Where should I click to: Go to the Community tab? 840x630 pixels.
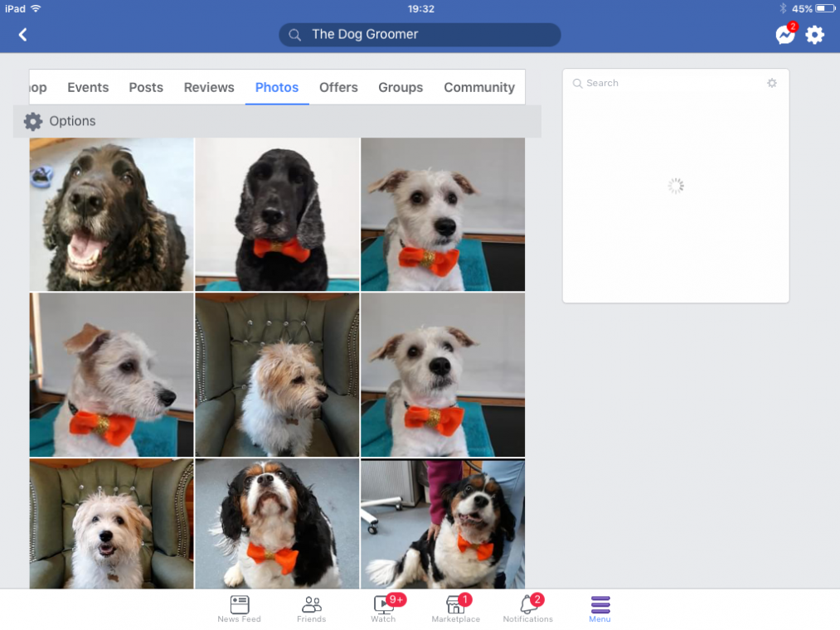(479, 87)
